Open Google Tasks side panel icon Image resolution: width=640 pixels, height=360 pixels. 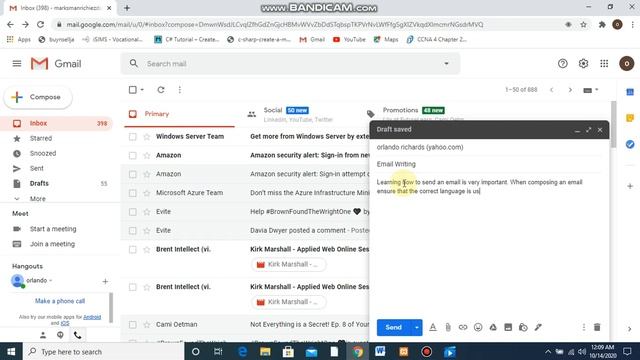coord(630,144)
